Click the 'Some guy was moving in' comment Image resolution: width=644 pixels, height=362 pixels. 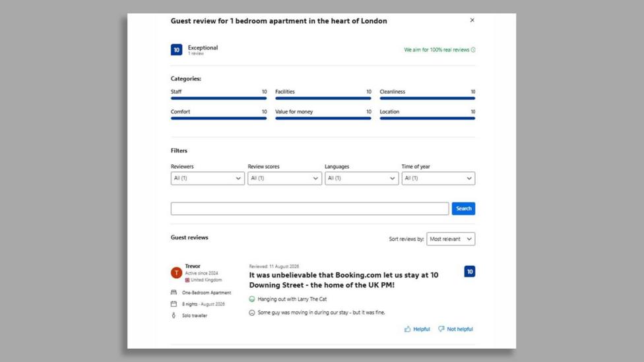point(321,313)
